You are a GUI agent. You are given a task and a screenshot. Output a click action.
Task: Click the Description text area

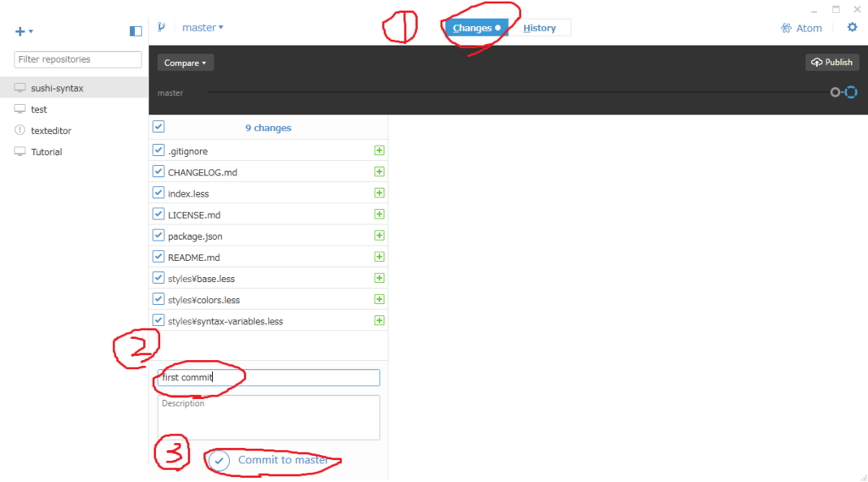pos(269,418)
